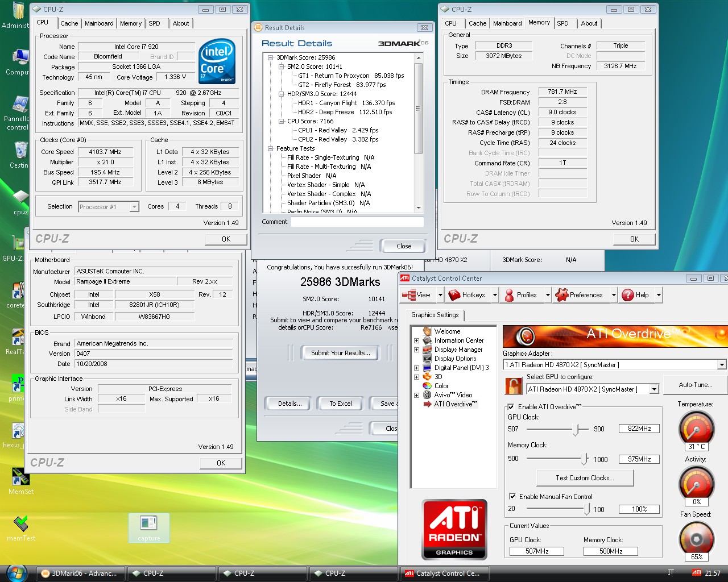The width and height of the screenshot is (728, 582).
Task: Select Display Options in the Catalyst tree
Action: coord(455,359)
